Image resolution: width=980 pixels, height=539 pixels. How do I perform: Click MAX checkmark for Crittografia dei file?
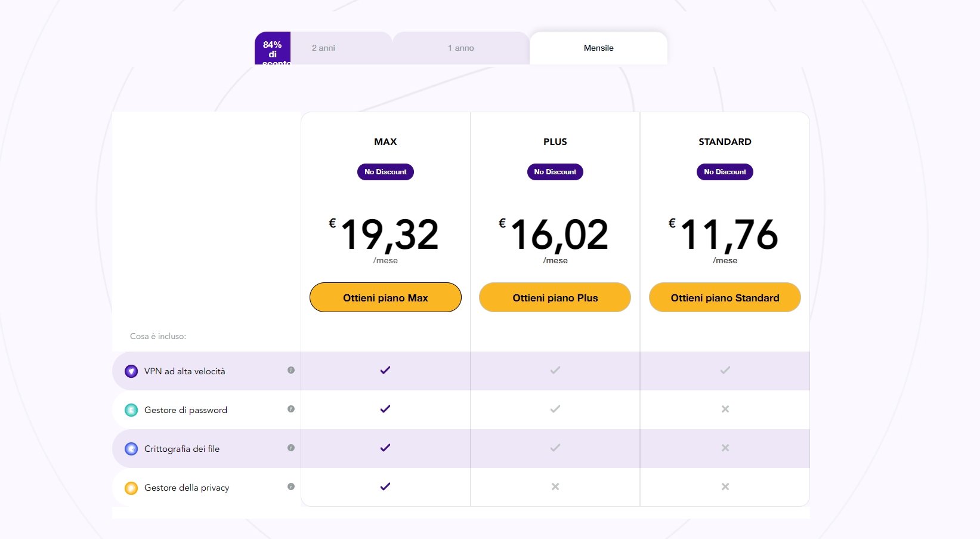pyautogui.click(x=385, y=448)
